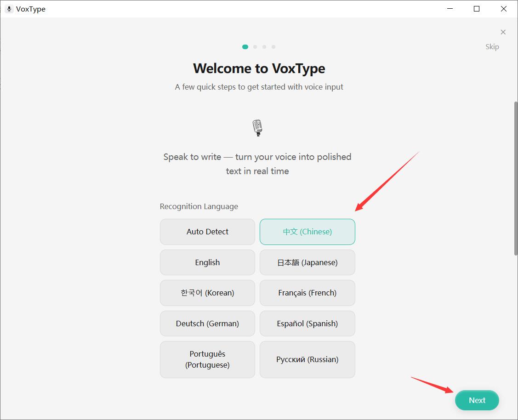The image size is (518, 420).
Task: Minimize the VoxType window
Action: coord(450,9)
